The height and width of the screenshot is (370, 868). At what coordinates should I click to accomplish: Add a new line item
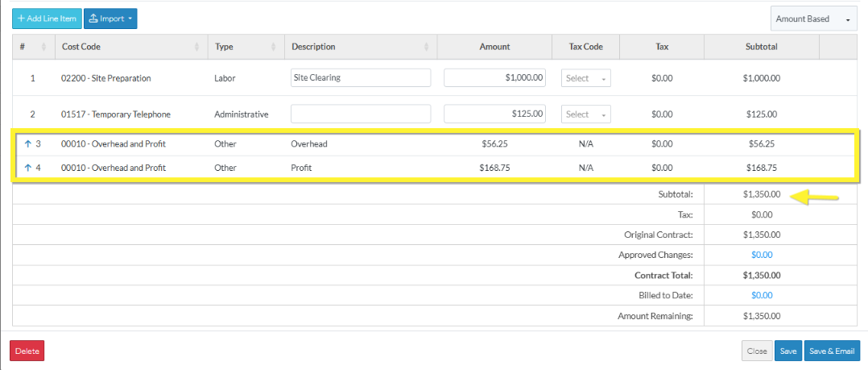(47, 19)
